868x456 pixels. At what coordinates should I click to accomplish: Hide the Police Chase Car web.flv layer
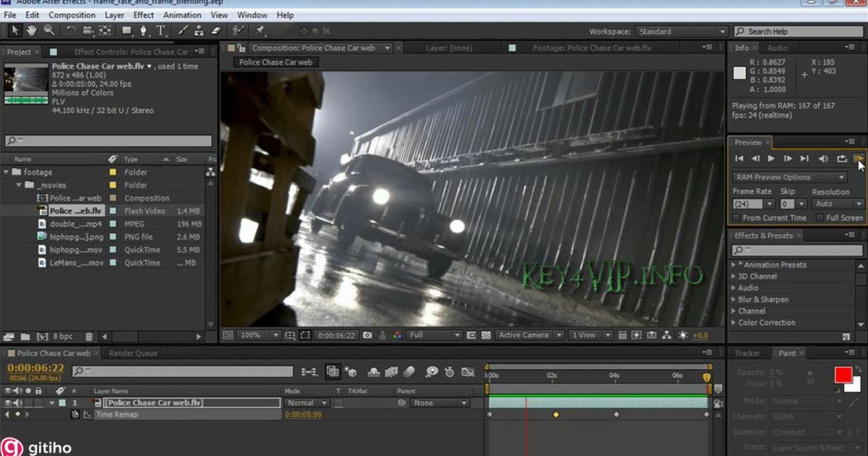9,403
